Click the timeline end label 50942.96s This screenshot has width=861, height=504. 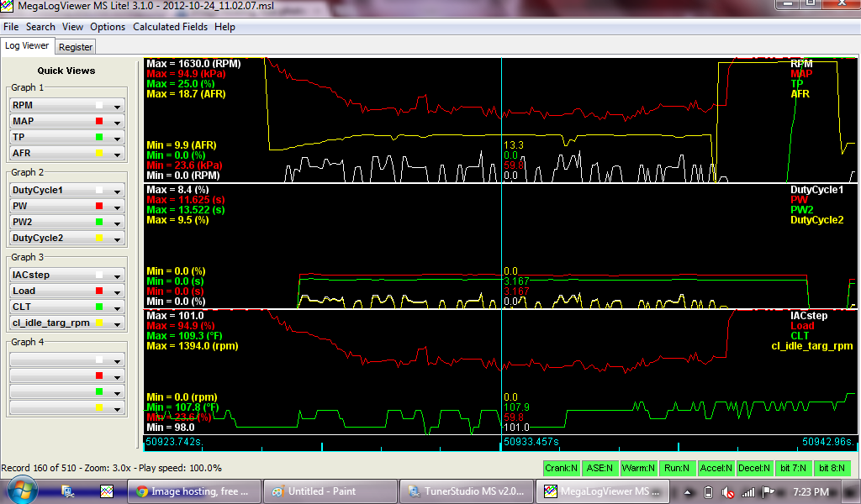(x=828, y=442)
